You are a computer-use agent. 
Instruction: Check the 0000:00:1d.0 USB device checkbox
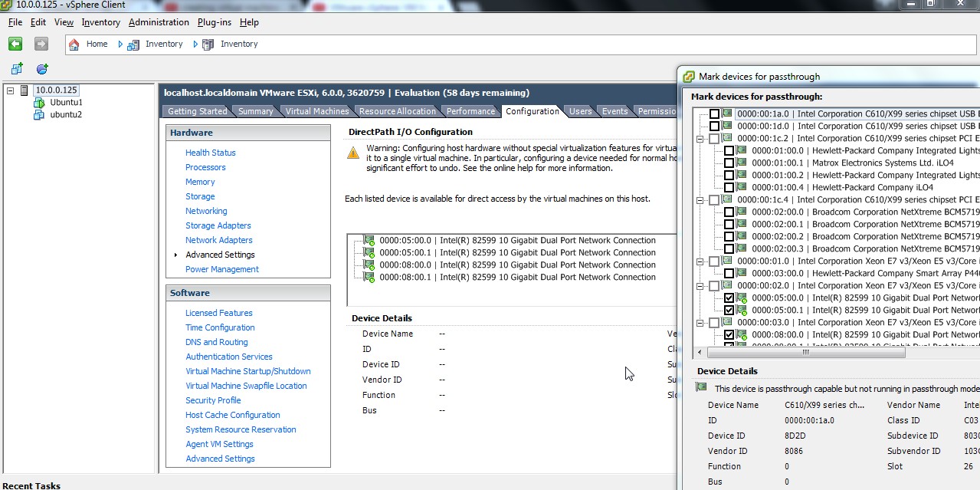(x=714, y=126)
